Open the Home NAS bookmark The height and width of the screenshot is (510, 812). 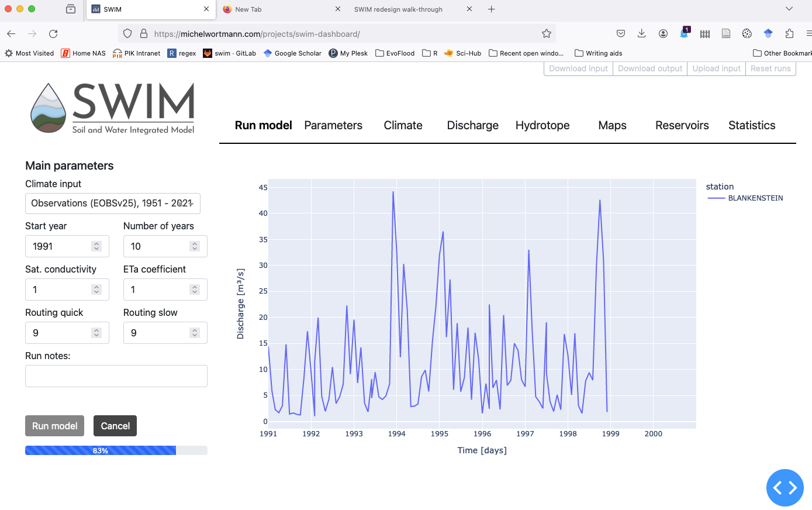tap(83, 53)
